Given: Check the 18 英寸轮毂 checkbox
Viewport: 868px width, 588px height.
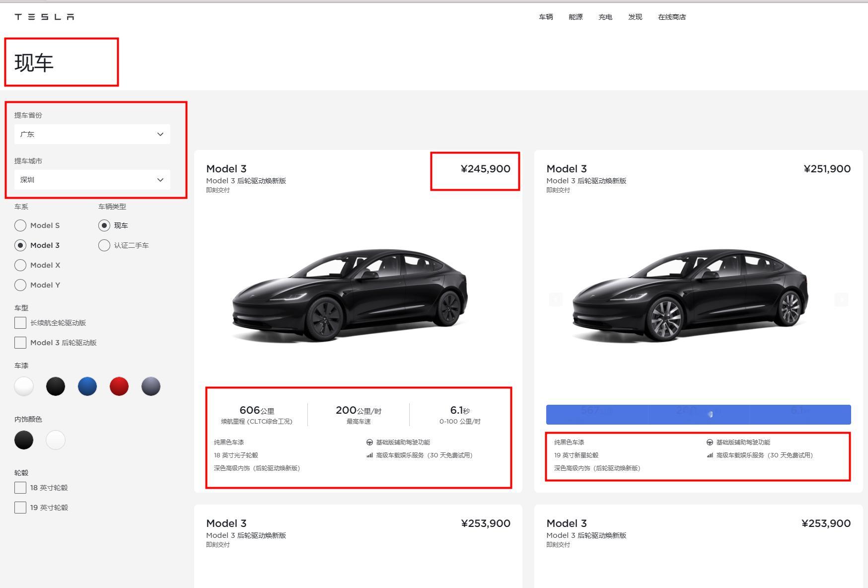Looking at the screenshot, I should [20, 488].
